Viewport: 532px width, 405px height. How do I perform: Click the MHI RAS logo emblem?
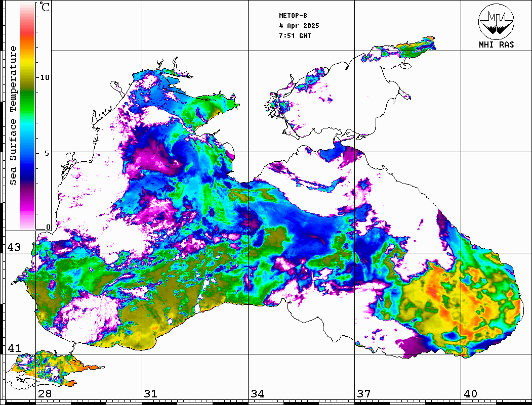[497, 21]
